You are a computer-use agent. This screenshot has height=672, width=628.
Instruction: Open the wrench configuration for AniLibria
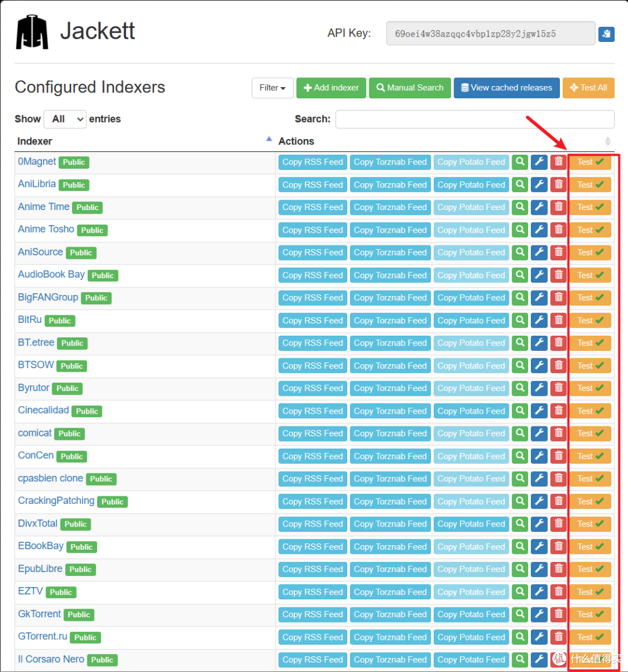click(x=540, y=184)
